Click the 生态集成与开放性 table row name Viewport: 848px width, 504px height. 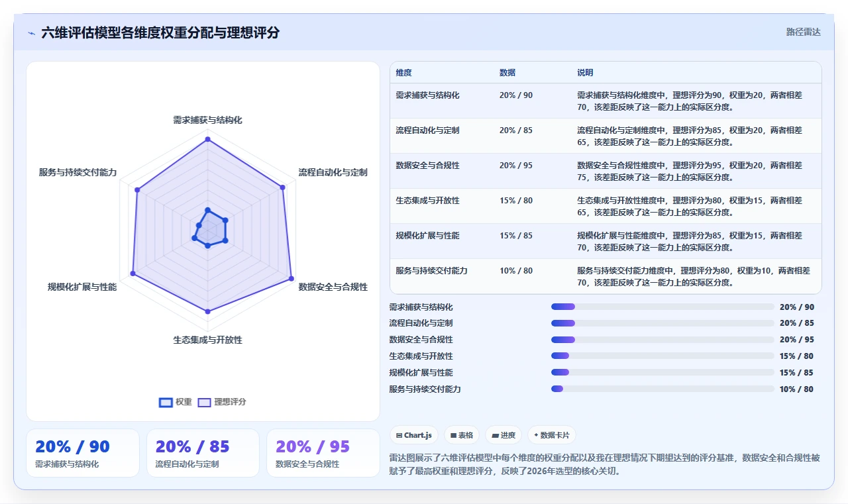pyautogui.click(x=427, y=201)
